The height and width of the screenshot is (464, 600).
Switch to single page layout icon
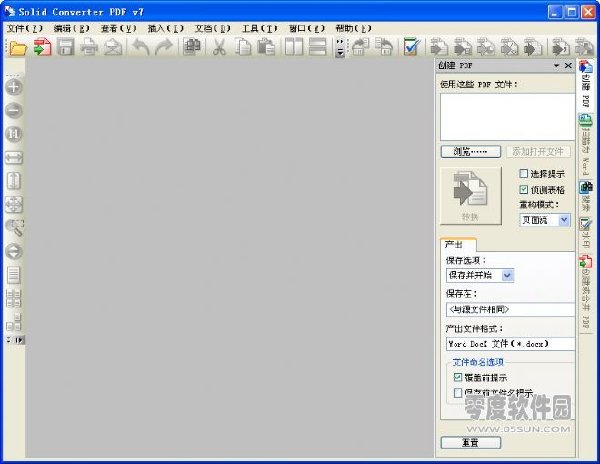(x=14, y=275)
